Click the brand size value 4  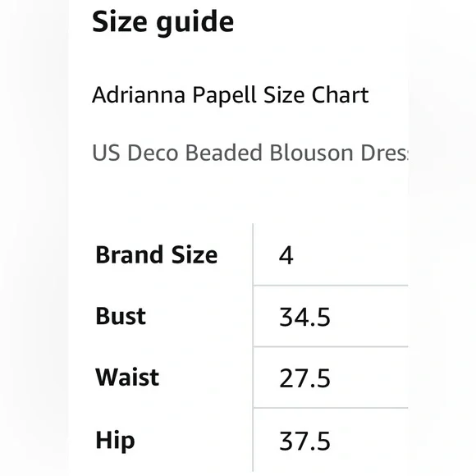coord(286,255)
